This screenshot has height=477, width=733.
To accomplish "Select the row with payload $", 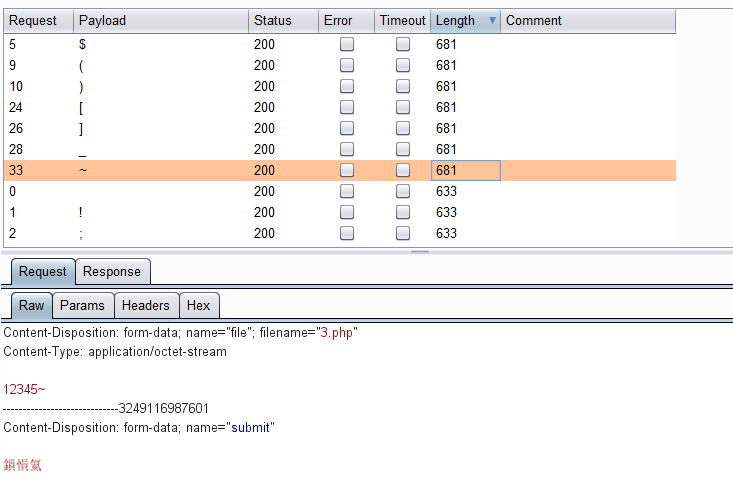I will tap(340, 44).
